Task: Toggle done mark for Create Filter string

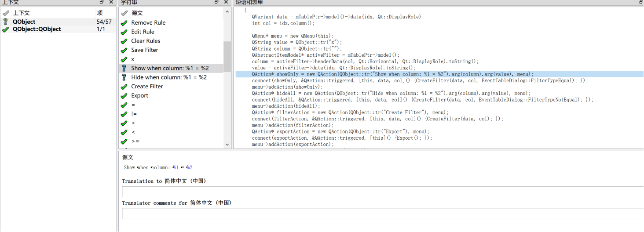Action: click(124, 87)
